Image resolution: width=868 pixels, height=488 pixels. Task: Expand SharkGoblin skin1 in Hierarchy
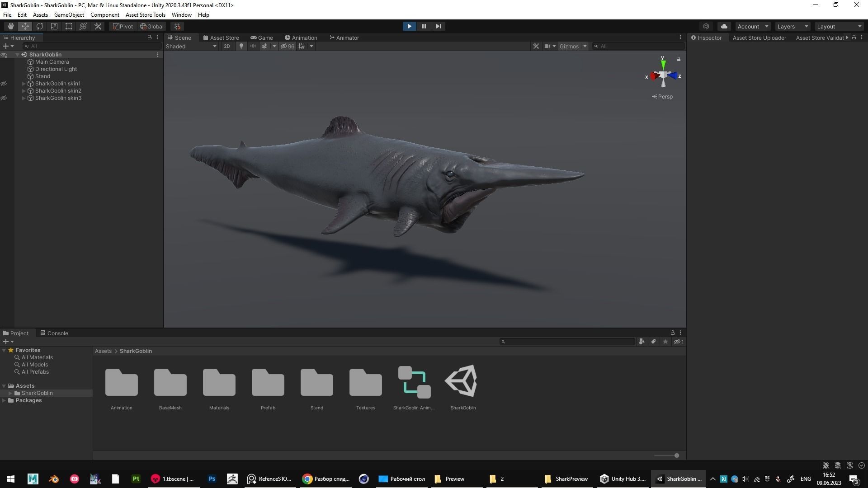24,84
